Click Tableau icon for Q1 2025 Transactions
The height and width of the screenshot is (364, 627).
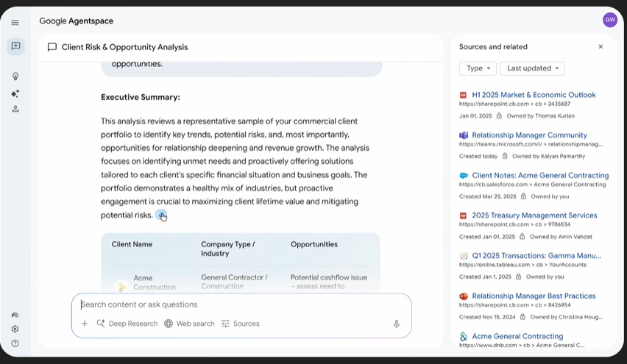[x=464, y=256]
